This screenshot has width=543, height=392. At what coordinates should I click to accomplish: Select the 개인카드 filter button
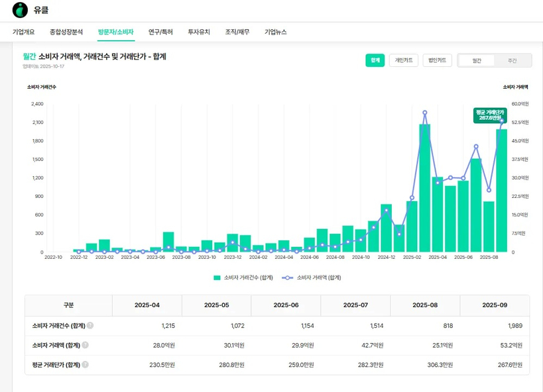[403, 60]
